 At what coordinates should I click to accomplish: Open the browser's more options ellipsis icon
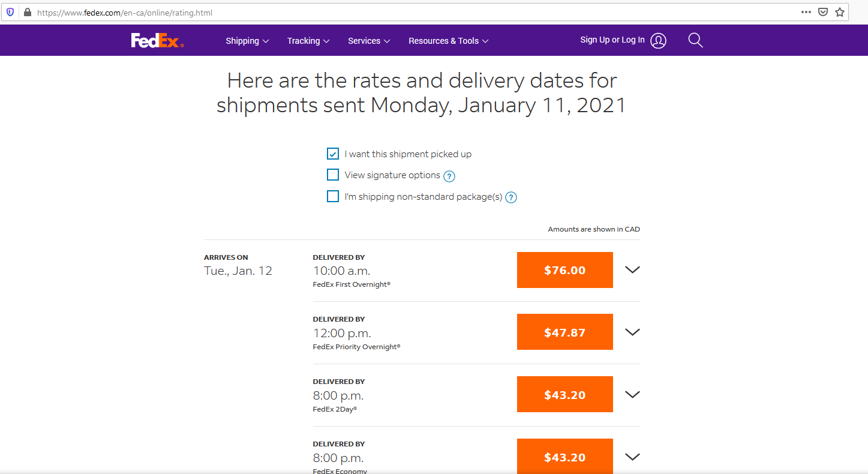(x=806, y=11)
